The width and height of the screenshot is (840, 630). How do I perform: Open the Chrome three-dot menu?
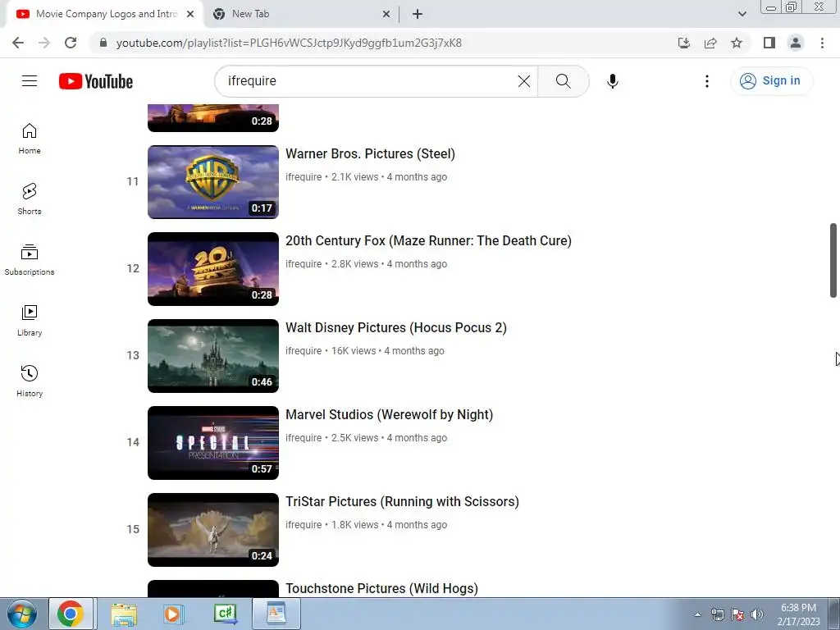(x=822, y=43)
